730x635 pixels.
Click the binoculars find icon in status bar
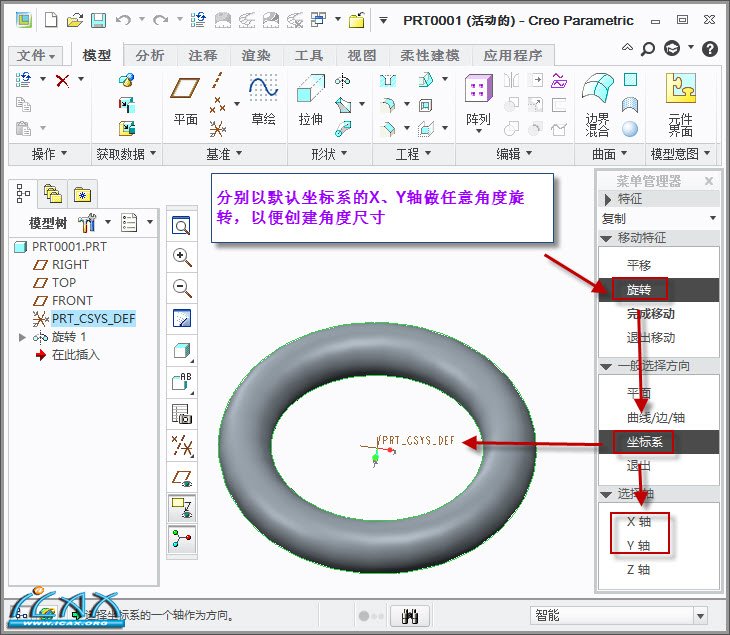point(409,615)
